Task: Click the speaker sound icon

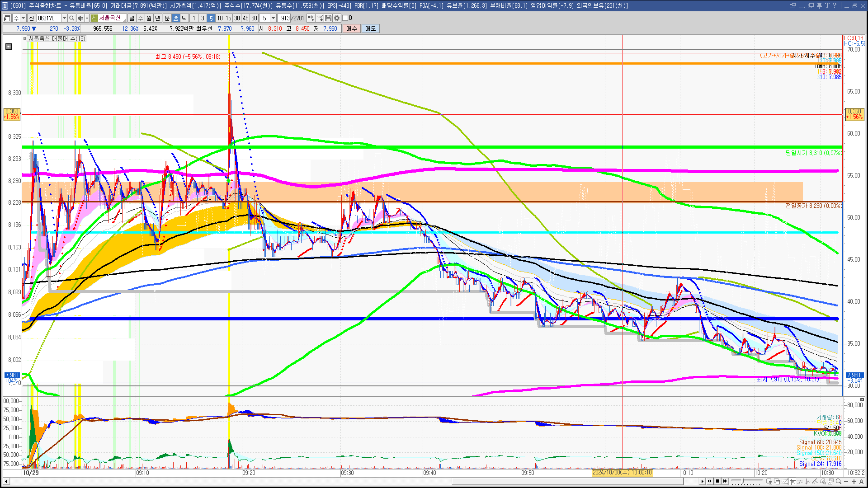Action: pos(80,18)
